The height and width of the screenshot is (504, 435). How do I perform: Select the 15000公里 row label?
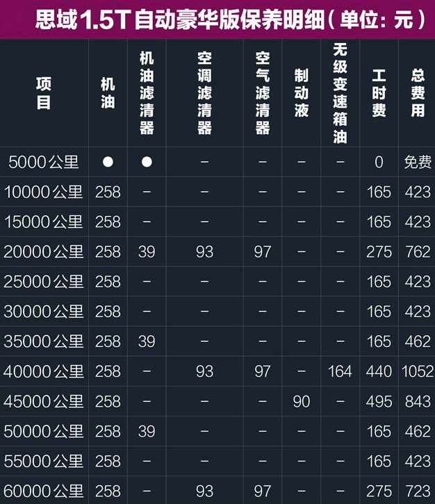click(44, 222)
